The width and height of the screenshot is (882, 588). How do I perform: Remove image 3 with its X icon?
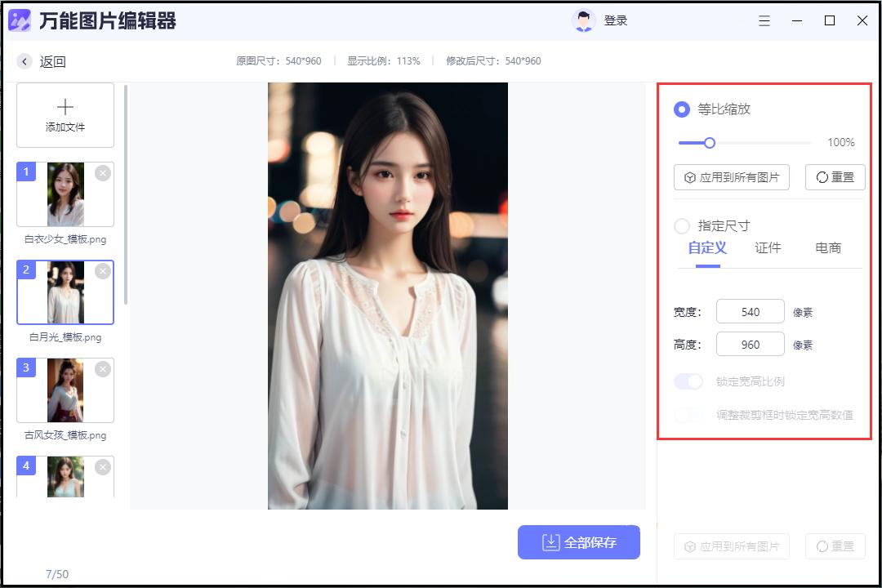click(102, 369)
